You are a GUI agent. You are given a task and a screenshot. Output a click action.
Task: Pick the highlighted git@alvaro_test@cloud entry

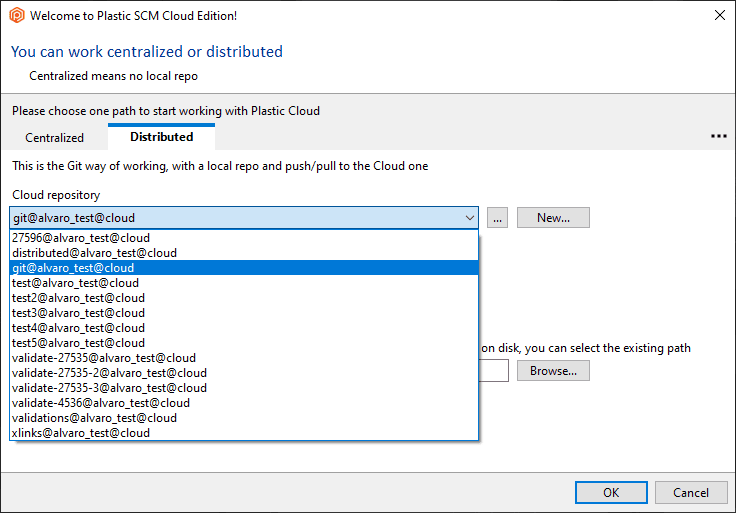[x=244, y=268]
